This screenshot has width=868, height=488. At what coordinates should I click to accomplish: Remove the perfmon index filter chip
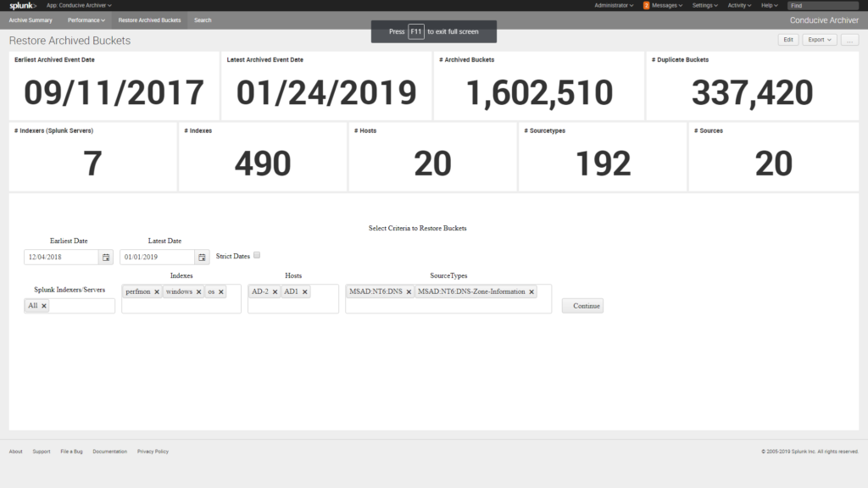coord(156,292)
